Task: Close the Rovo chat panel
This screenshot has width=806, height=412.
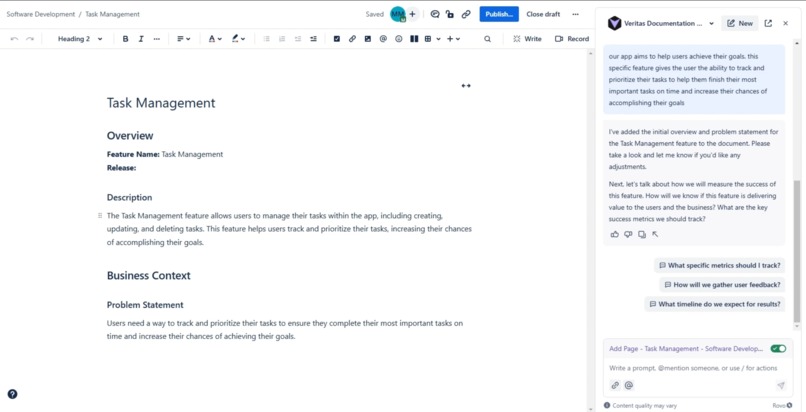Action: point(785,23)
